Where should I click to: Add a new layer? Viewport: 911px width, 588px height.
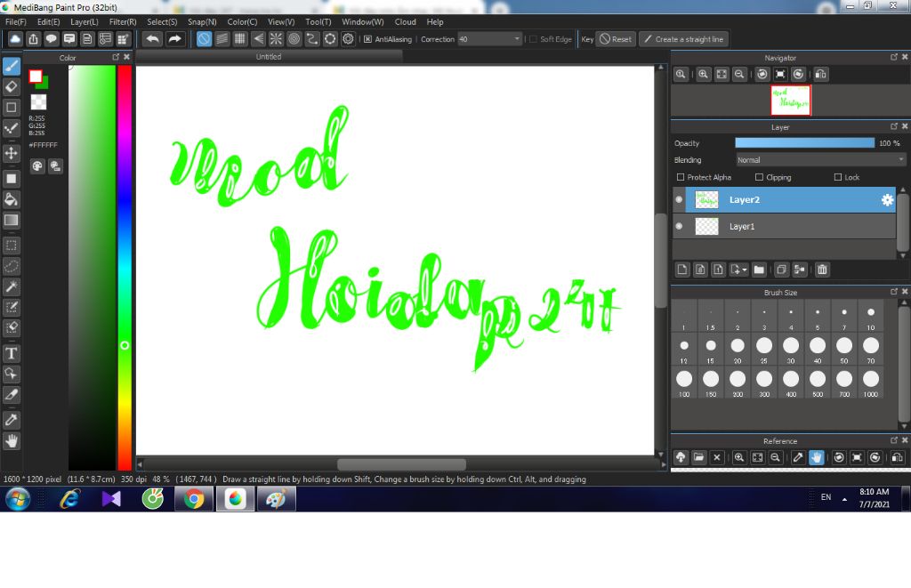click(x=682, y=269)
